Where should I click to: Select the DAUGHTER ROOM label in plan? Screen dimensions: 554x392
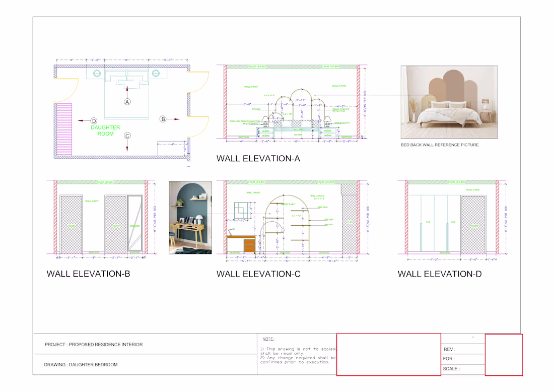(105, 130)
